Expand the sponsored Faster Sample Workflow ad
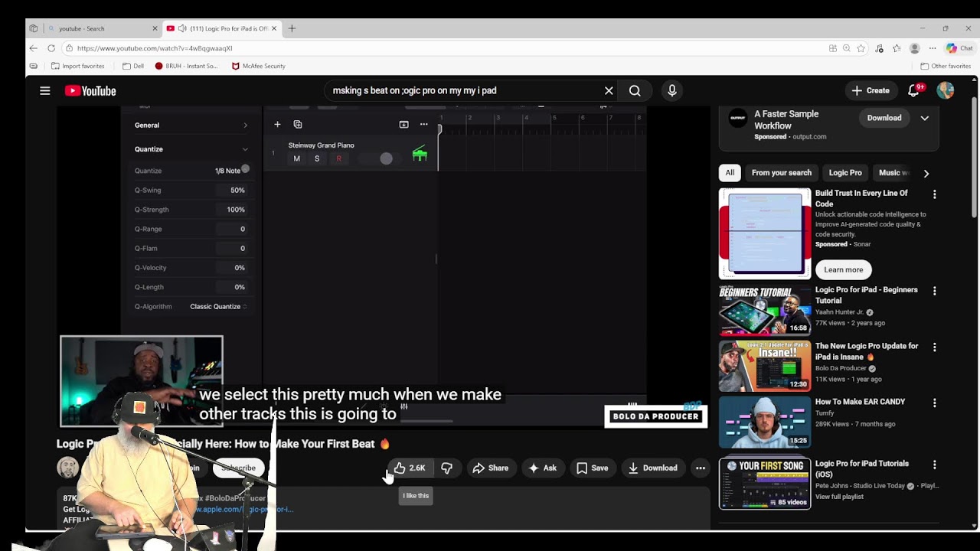Image resolution: width=980 pixels, height=551 pixels. 925,118
